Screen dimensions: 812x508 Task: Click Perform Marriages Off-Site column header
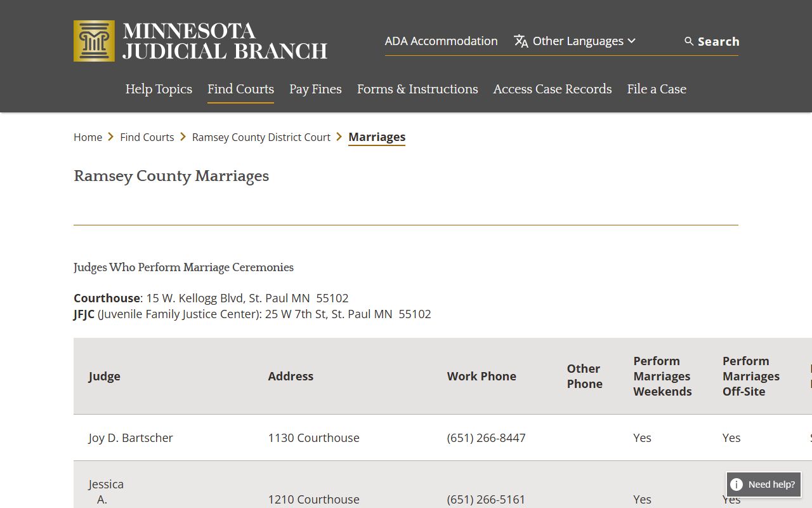click(751, 376)
